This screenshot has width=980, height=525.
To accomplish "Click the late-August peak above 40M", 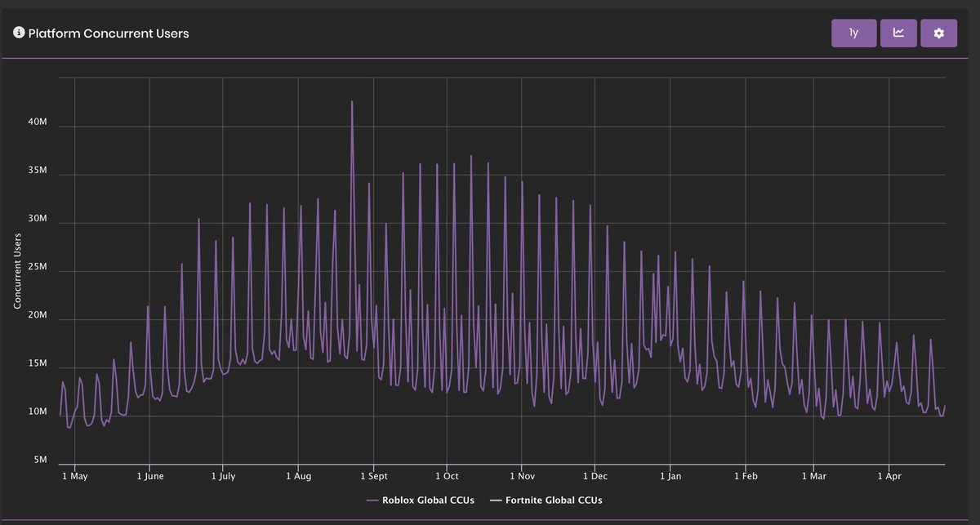I will [x=352, y=102].
